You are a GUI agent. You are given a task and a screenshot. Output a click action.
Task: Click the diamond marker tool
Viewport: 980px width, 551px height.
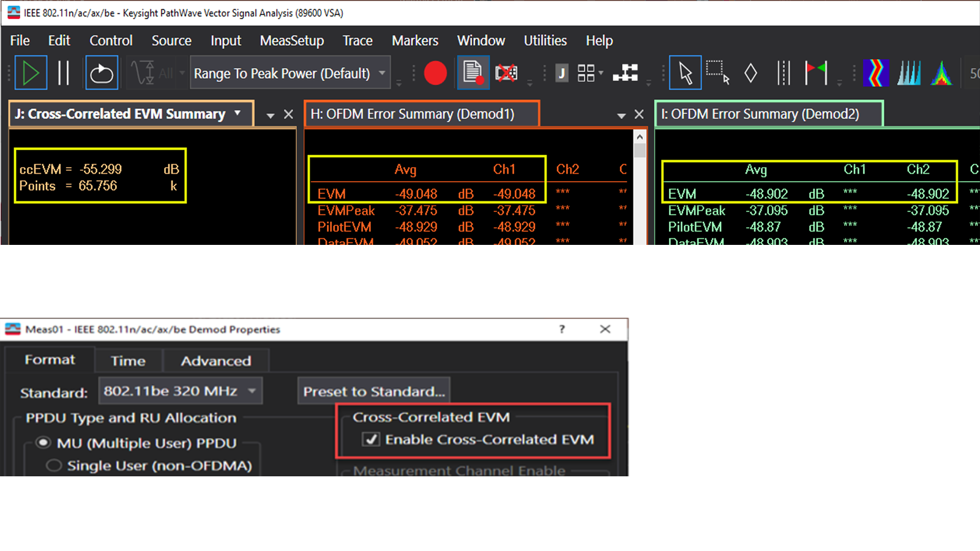click(x=750, y=73)
